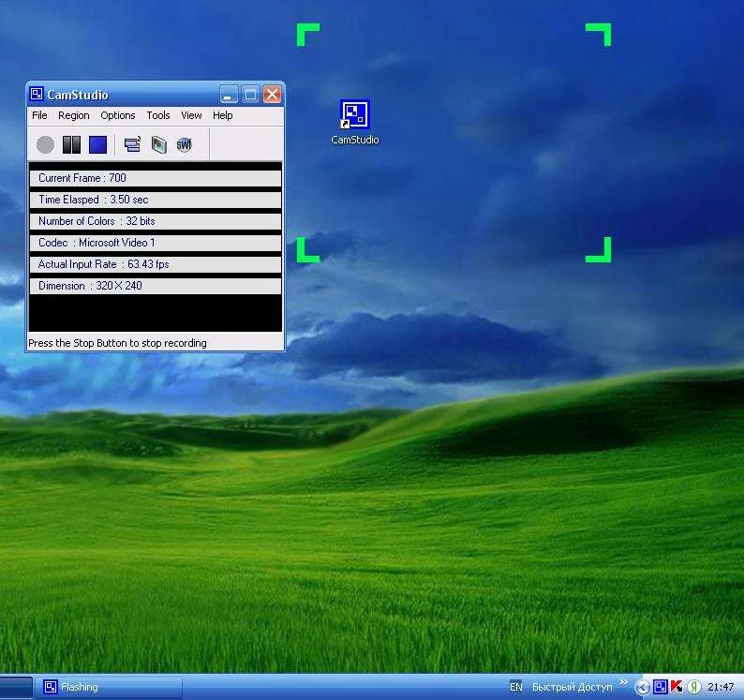Screen dimensions: 744x700
Task: Show hidden tray icons arrow
Action: 642,687
